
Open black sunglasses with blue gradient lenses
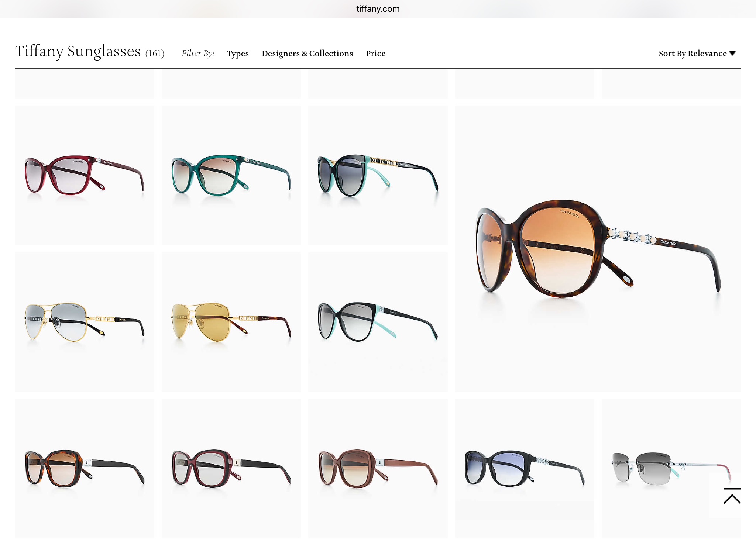[524, 468]
